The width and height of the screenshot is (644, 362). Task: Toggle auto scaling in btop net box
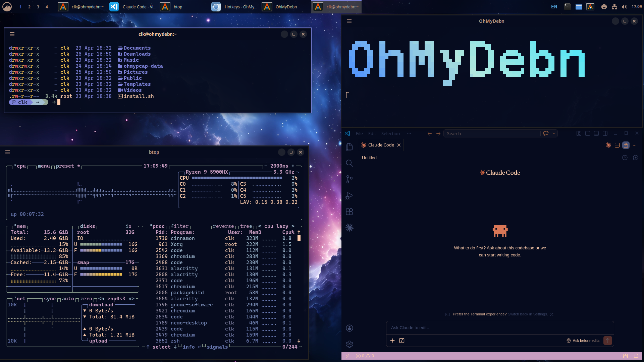(68, 299)
